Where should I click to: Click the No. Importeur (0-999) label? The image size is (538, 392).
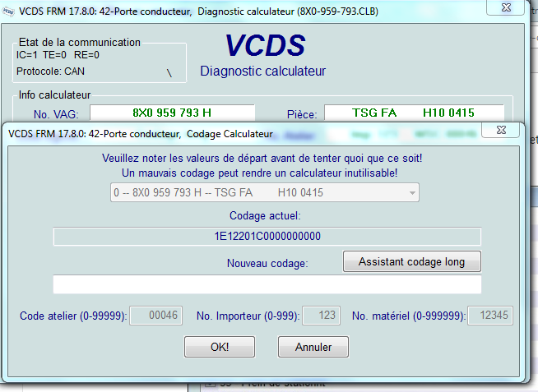(x=248, y=316)
